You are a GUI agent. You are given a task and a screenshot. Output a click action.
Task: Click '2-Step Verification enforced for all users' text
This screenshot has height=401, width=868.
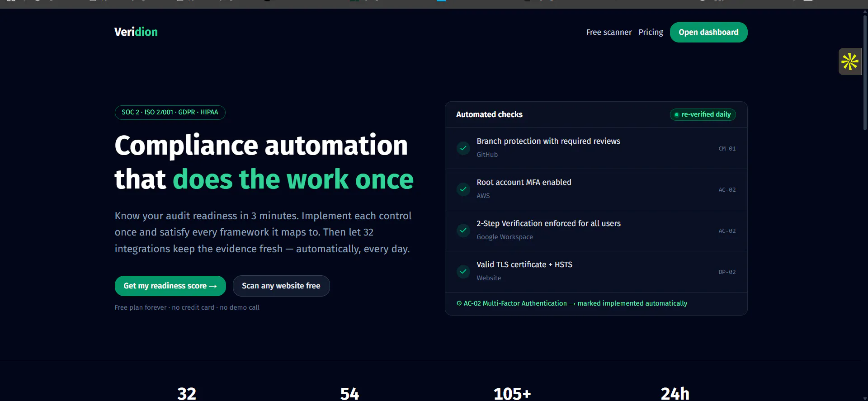[x=548, y=223]
